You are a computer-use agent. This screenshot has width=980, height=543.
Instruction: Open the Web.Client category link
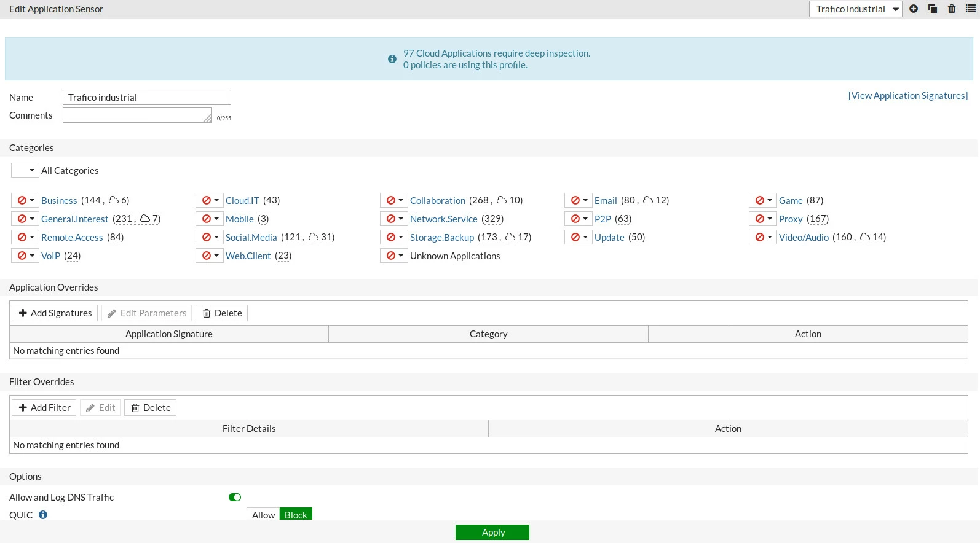[x=248, y=256]
